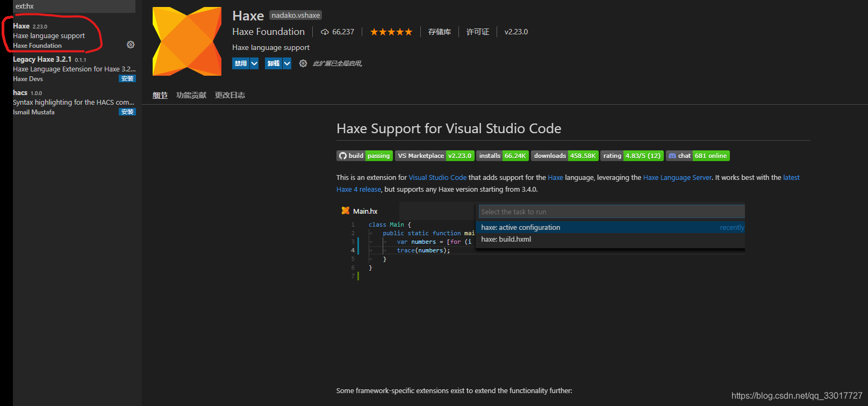
Task: Click 'Select the task to run' input
Action: [612, 212]
